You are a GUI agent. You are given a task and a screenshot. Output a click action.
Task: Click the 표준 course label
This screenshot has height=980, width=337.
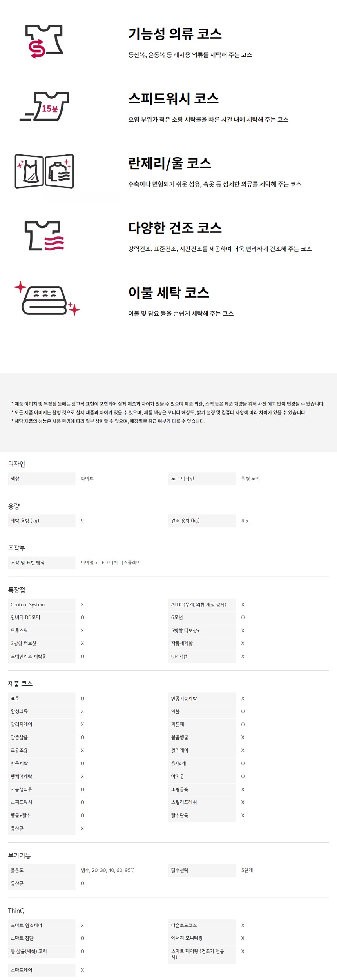click(x=42, y=699)
